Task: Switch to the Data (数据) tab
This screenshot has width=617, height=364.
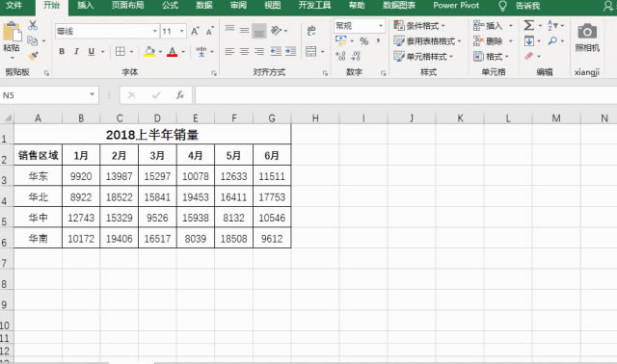Action: pyautogui.click(x=204, y=6)
